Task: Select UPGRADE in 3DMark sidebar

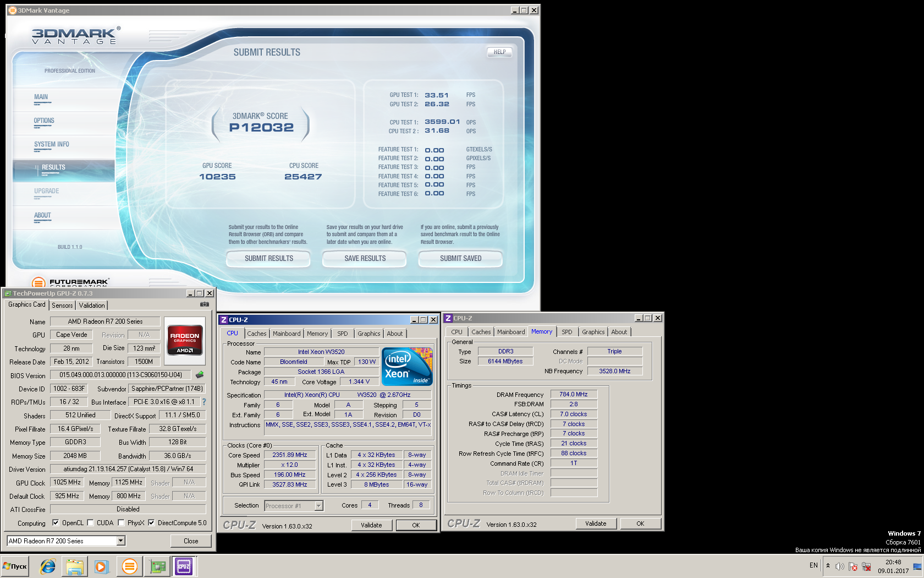Action: [x=47, y=191]
